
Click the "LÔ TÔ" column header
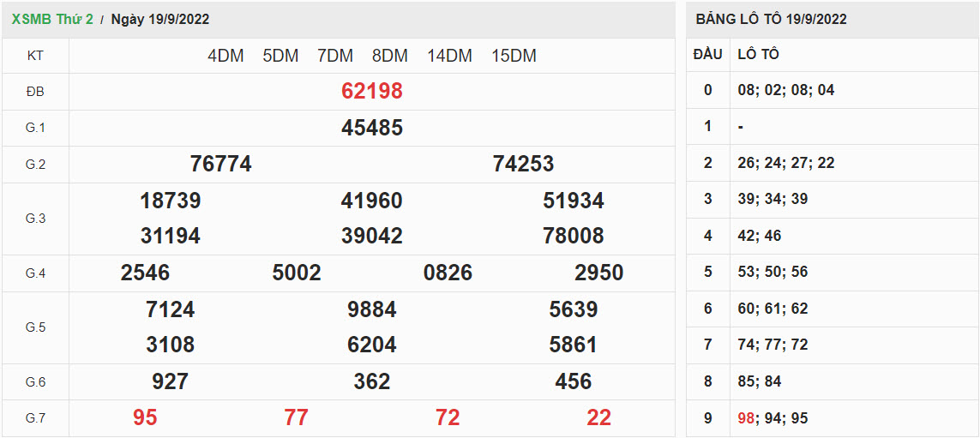pos(758,54)
